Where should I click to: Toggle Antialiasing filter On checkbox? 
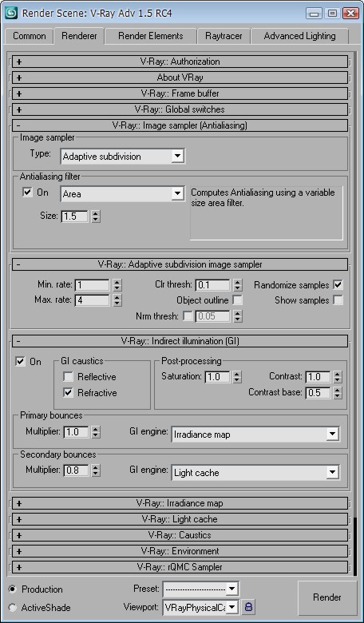(x=27, y=192)
